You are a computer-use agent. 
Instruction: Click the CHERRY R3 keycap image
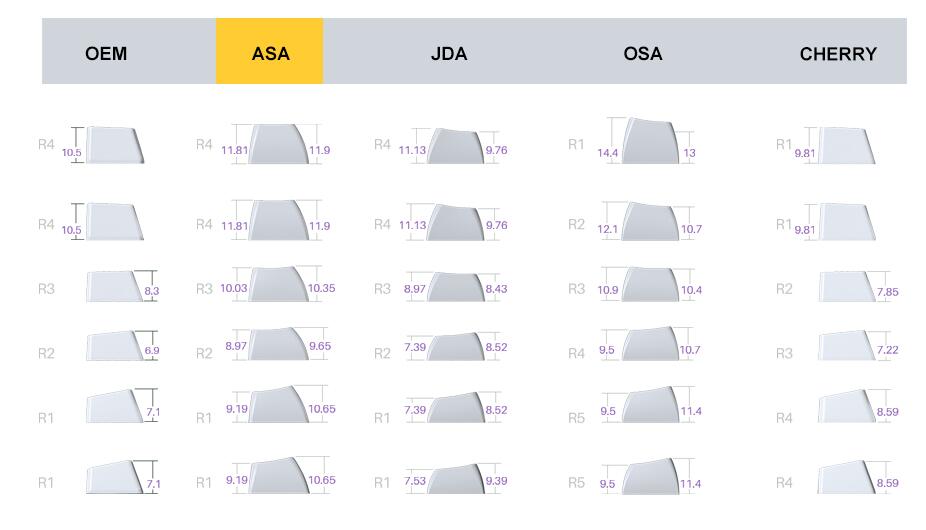click(x=846, y=346)
